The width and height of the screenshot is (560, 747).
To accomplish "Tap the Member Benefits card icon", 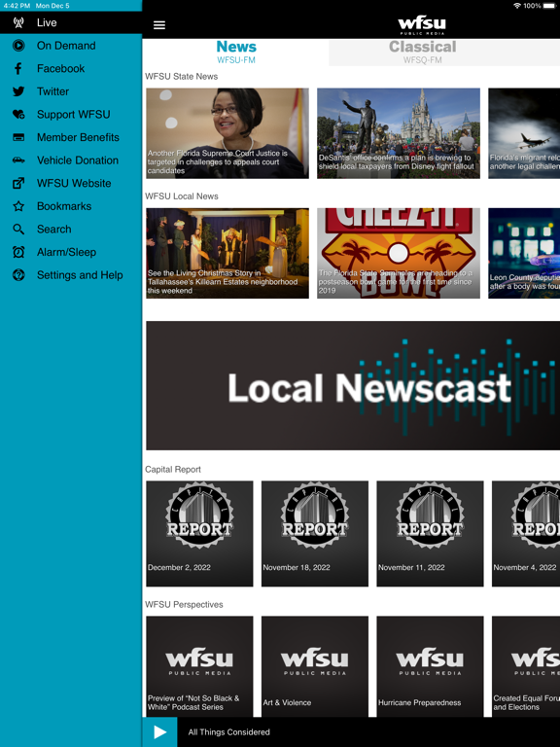I will tap(18, 137).
